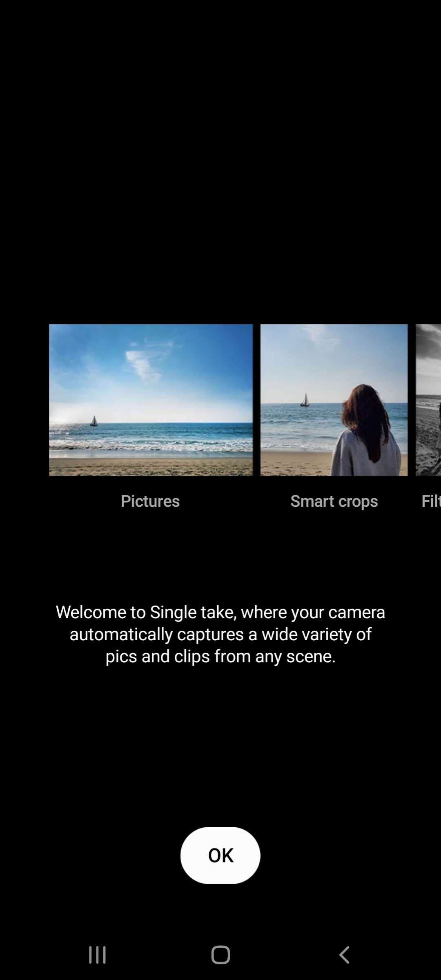This screenshot has width=441, height=980.
Task: Tap the black-and-white Filters thumbnail
Action: [428, 400]
